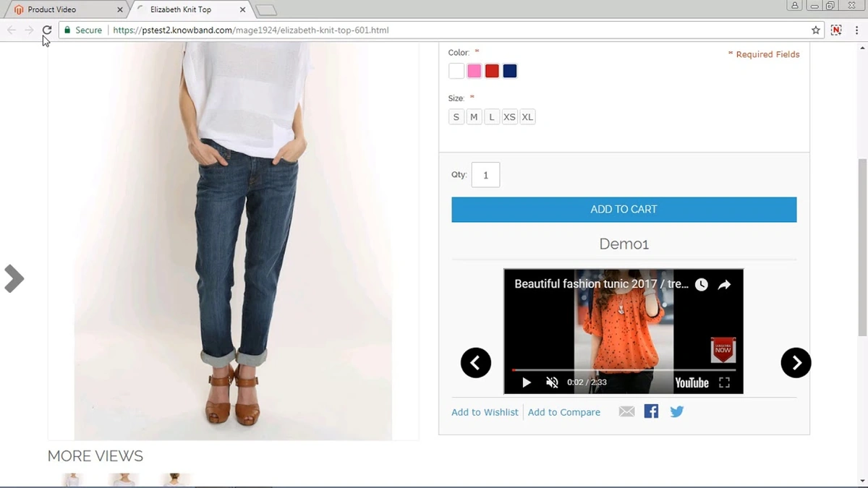Image resolution: width=868 pixels, height=488 pixels.
Task: Enter fullscreen mode on the video
Action: [x=724, y=382]
